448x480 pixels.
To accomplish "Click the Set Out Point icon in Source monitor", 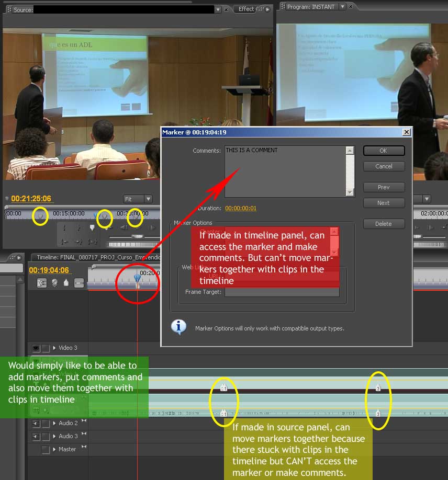I will coord(79,228).
